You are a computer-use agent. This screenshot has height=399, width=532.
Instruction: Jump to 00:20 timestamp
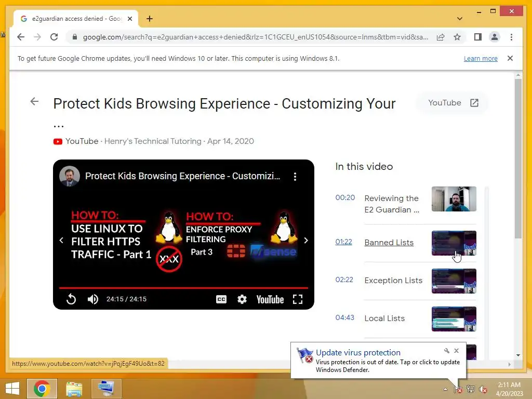click(x=345, y=197)
